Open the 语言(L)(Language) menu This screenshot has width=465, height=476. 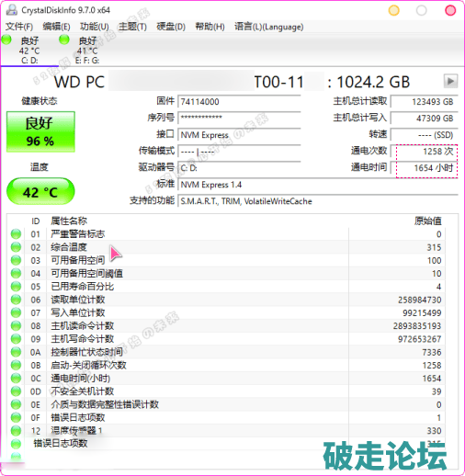(x=269, y=27)
